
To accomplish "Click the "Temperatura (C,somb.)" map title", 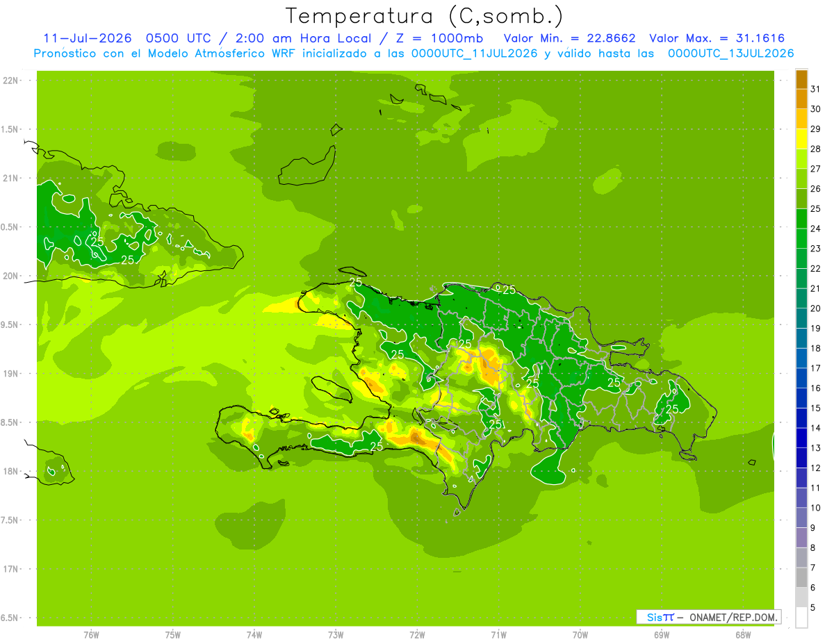I will click(x=425, y=17).
